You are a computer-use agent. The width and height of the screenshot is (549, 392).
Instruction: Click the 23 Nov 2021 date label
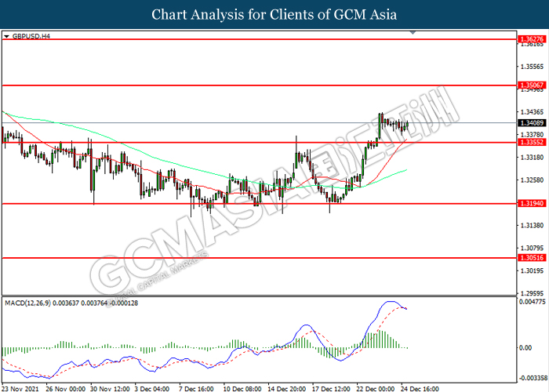tap(20, 389)
